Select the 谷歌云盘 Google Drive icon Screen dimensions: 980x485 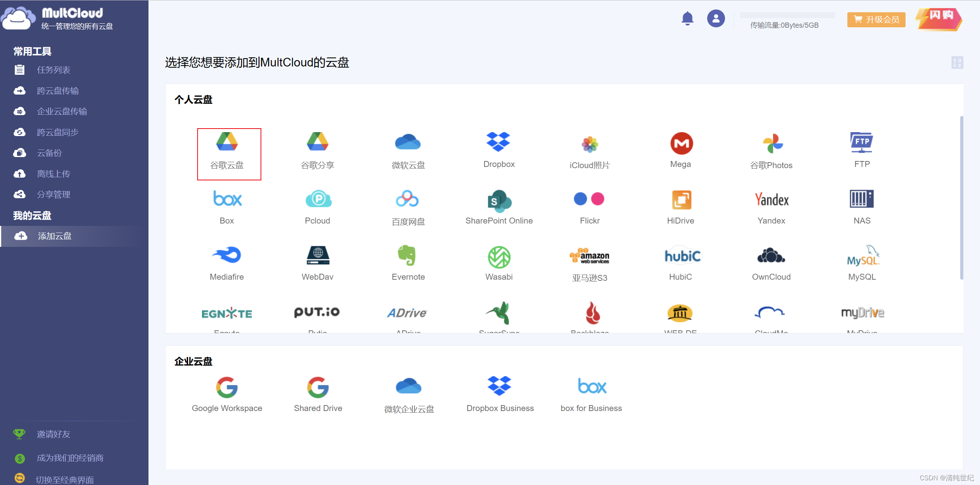(227, 142)
